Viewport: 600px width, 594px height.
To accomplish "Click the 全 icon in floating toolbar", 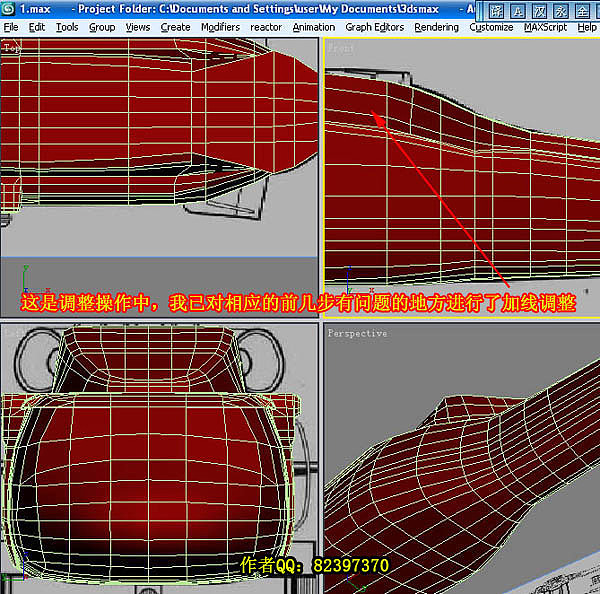I will pyautogui.click(x=582, y=11).
